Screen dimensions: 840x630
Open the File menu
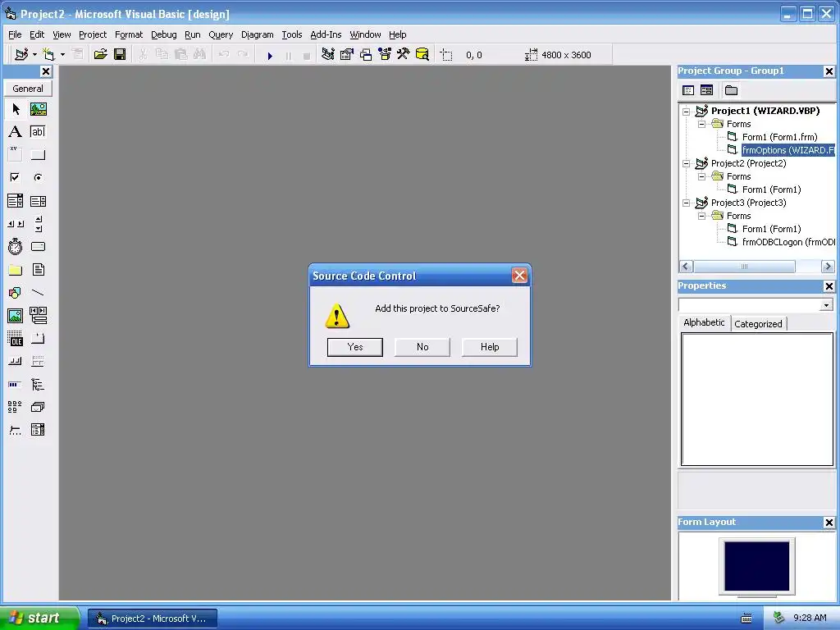pyautogui.click(x=15, y=34)
